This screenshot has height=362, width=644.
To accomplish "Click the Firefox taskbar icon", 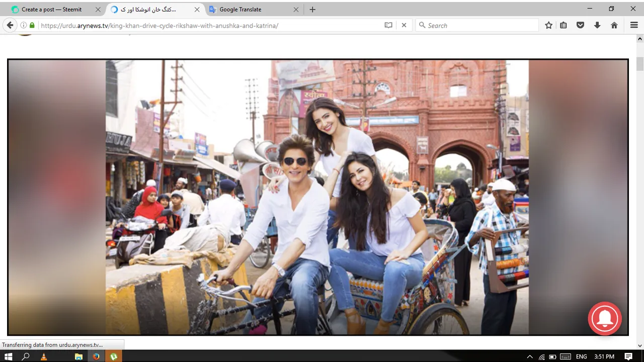I will 96,356.
